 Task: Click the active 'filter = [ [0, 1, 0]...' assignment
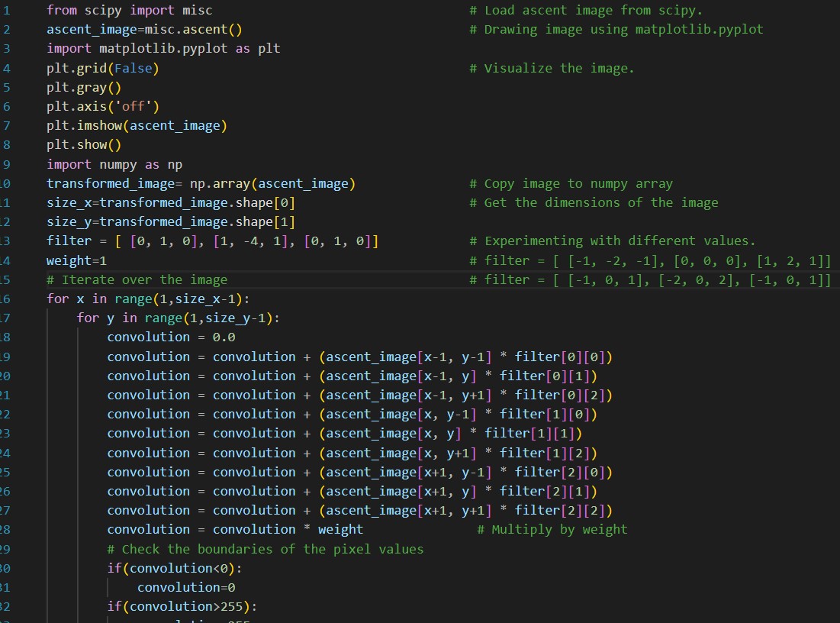(212, 241)
